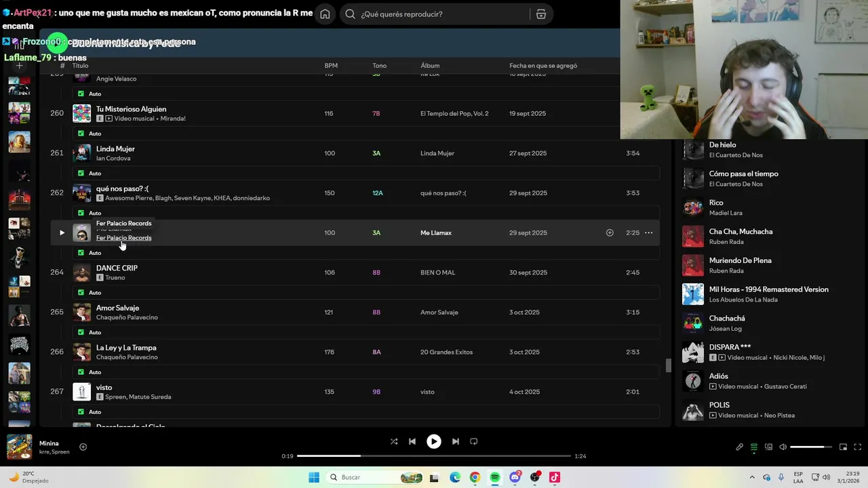Toggle the Auto checkbox under the Me Llamax row
The height and width of the screenshot is (488, 868).
81,253
